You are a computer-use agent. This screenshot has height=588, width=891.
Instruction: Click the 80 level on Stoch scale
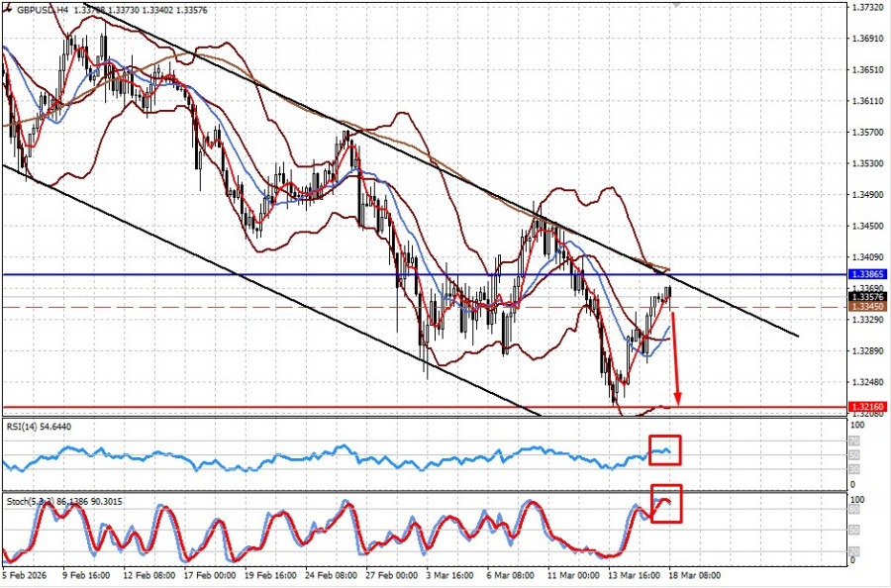pos(854,510)
